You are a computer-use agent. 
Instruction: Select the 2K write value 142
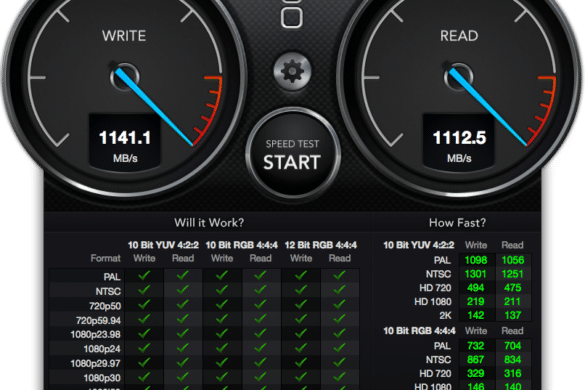pyautogui.click(x=476, y=315)
